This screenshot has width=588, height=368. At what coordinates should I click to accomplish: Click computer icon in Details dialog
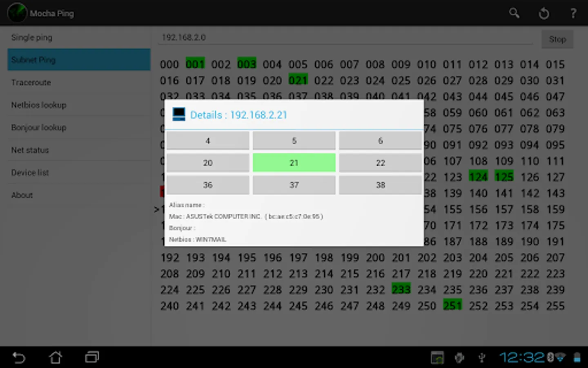click(179, 114)
